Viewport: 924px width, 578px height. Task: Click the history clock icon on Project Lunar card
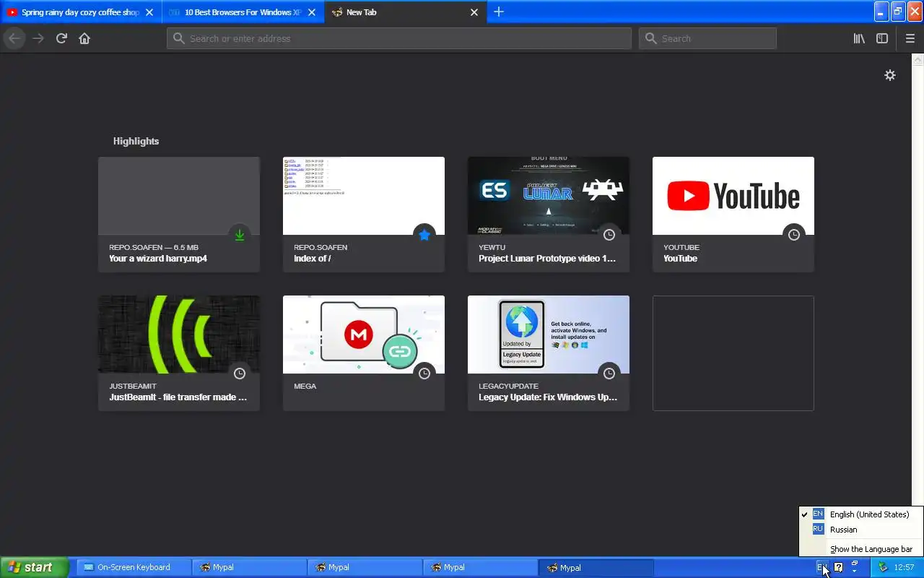[609, 235]
